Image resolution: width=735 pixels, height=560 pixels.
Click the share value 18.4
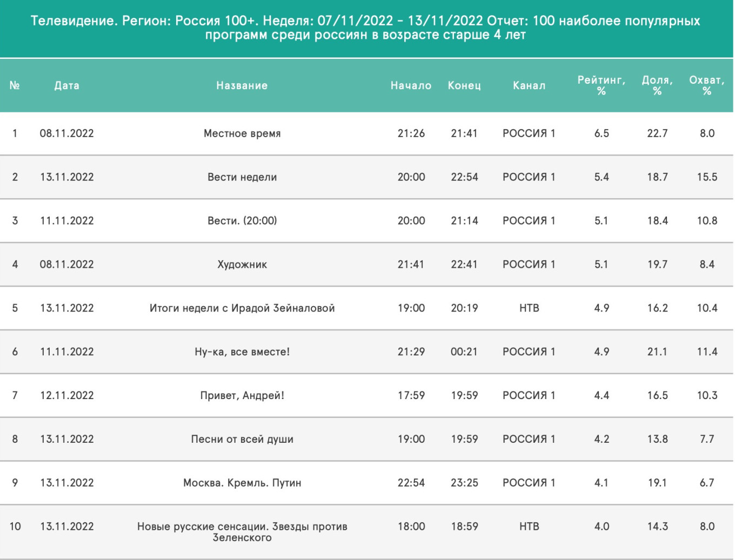[657, 221]
